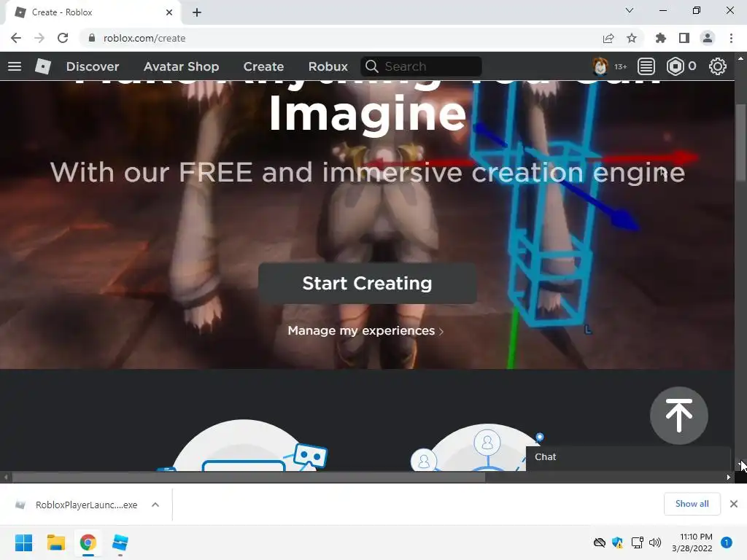Close the Create - Roblox tab

coord(169,12)
